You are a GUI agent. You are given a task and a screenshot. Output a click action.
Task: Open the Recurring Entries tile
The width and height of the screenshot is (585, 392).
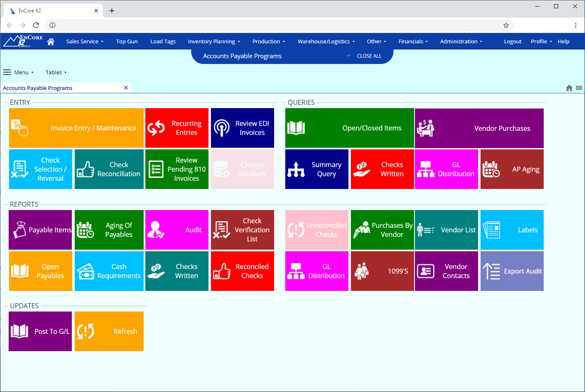click(177, 128)
